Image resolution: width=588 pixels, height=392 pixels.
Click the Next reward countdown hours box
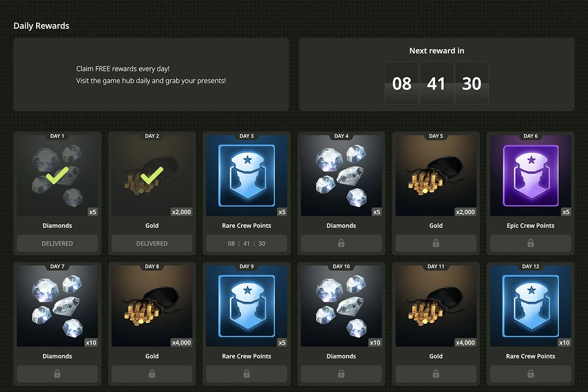(402, 83)
